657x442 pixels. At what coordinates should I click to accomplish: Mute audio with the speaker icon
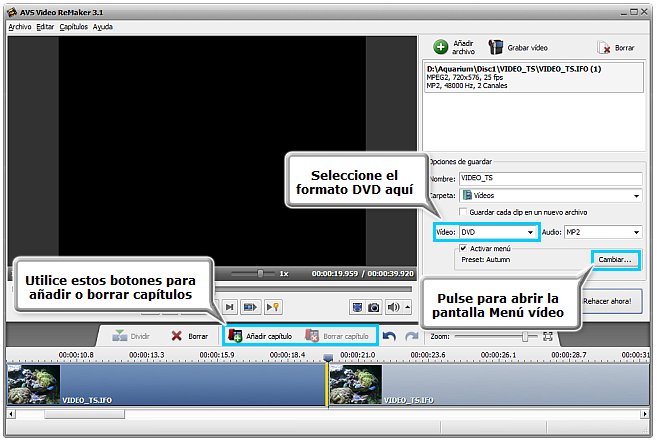393,308
